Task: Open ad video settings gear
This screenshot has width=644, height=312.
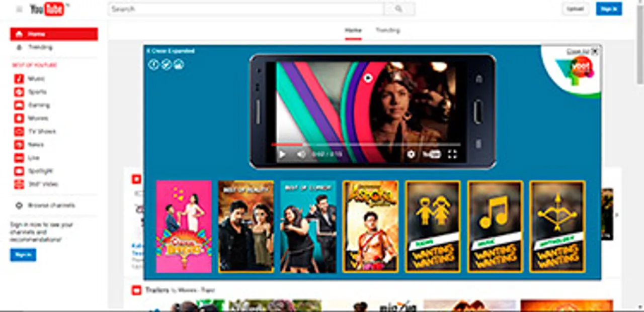Action: click(x=411, y=154)
